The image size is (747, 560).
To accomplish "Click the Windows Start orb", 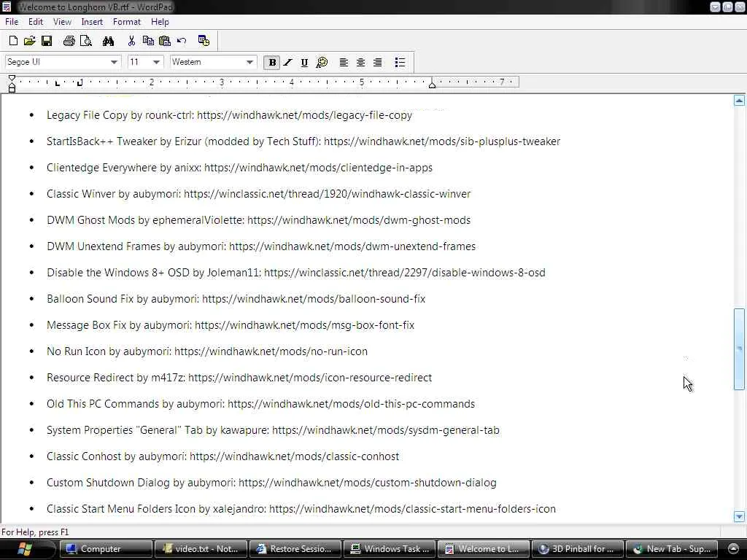I will pyautogui.click(x=24, y=548).
